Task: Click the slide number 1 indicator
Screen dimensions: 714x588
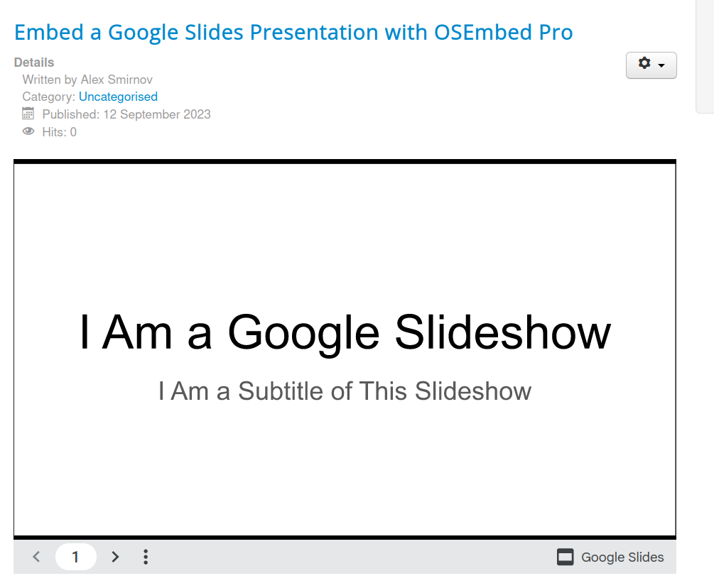Action: coord(75,556)
